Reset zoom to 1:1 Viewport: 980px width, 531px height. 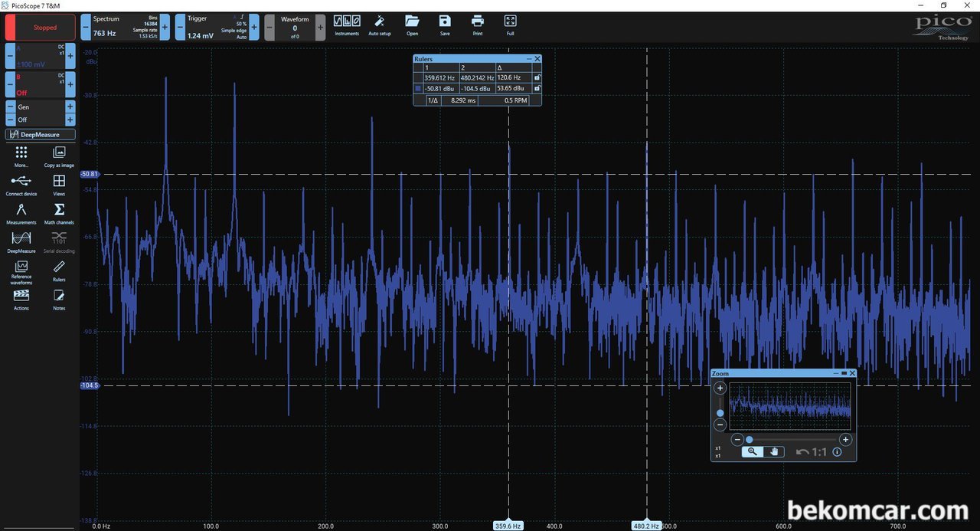[819, 452]
